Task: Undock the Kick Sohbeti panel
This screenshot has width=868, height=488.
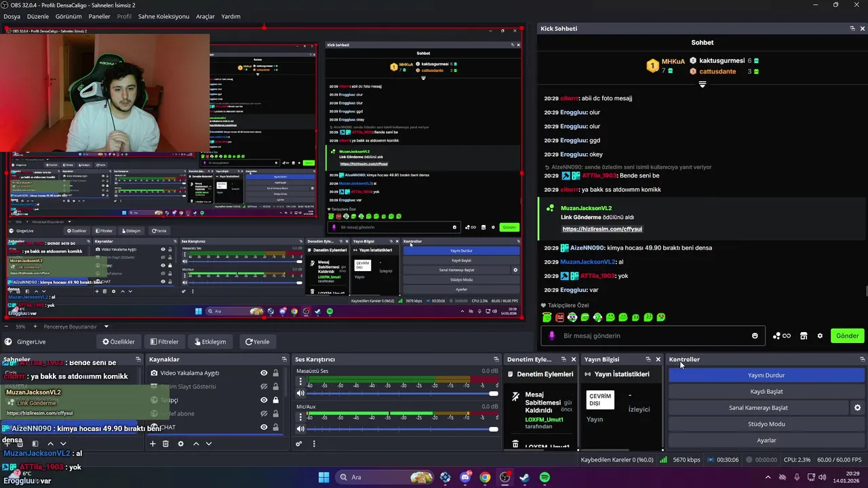Action: 852,28
